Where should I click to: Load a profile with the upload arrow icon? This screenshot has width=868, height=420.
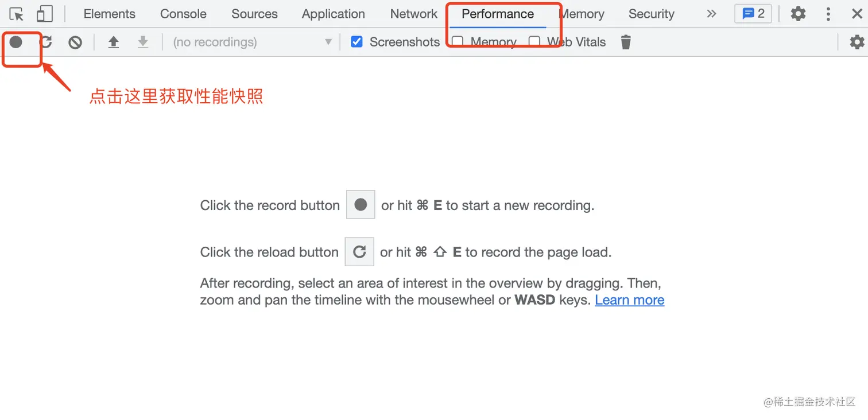coord(114,42)
